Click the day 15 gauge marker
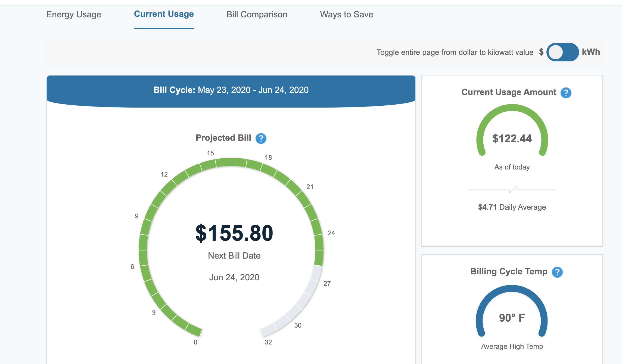Screen dimensions: 622x364 coord(210,153)
